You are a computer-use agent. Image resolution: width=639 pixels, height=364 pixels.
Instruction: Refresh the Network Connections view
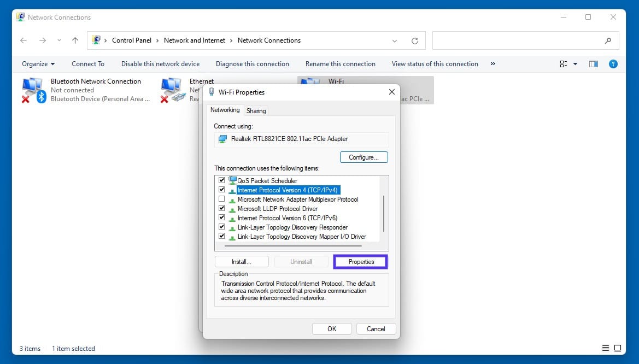[x=415, y=41]
